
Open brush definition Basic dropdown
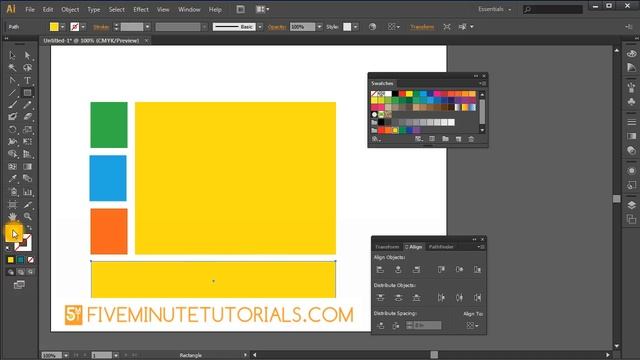260,27
